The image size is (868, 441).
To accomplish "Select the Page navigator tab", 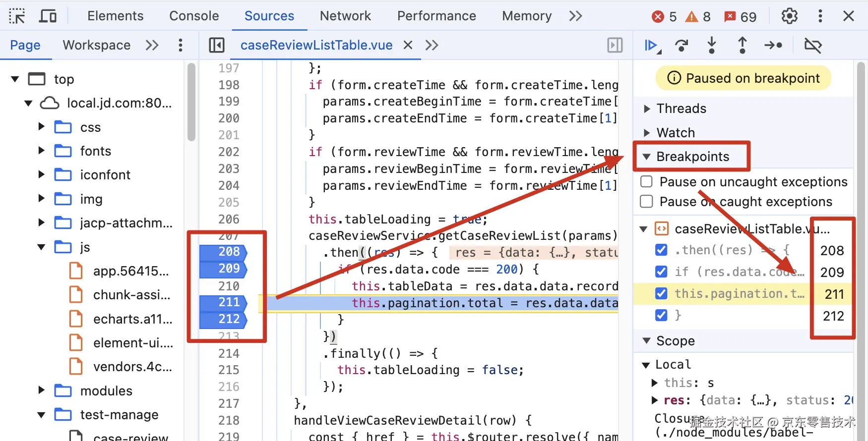I will tap(25, 45).
